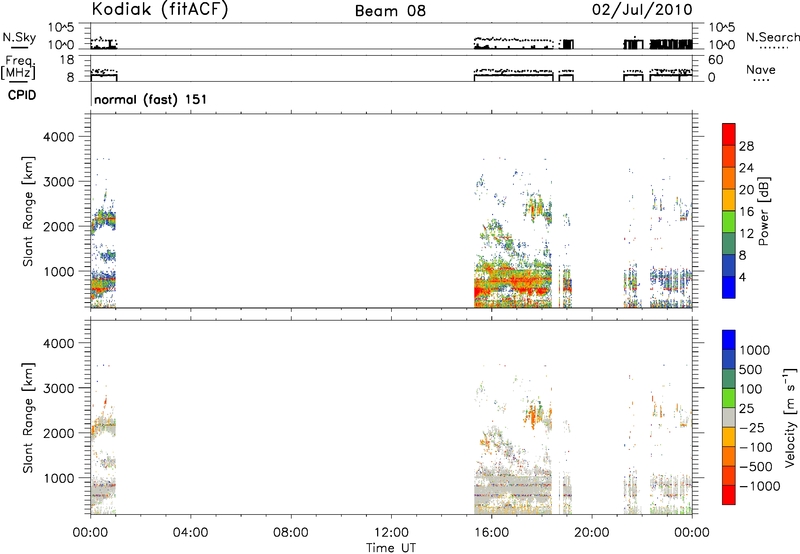Click the '500' value on the velocity scale

[x=749, y=370]
